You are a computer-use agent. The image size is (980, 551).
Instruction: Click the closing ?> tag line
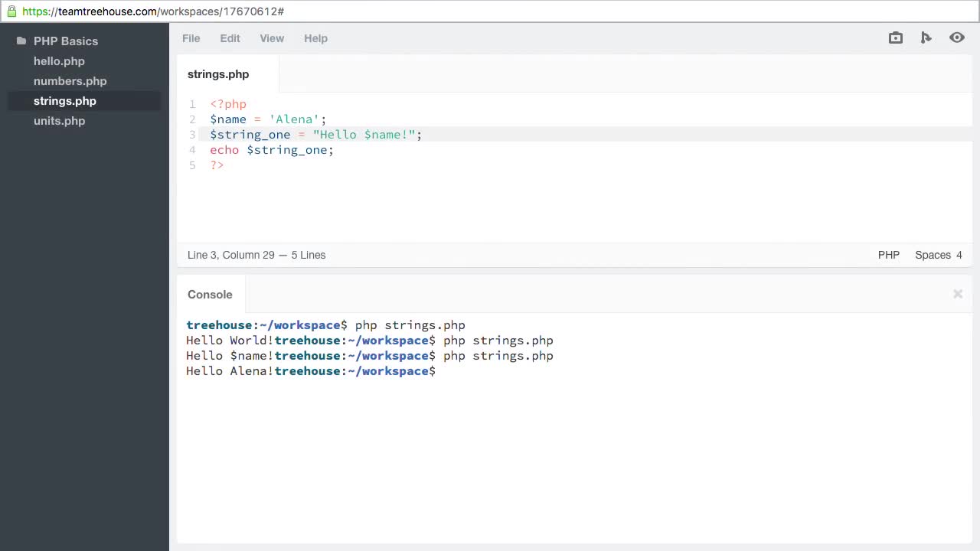point(217,165)
